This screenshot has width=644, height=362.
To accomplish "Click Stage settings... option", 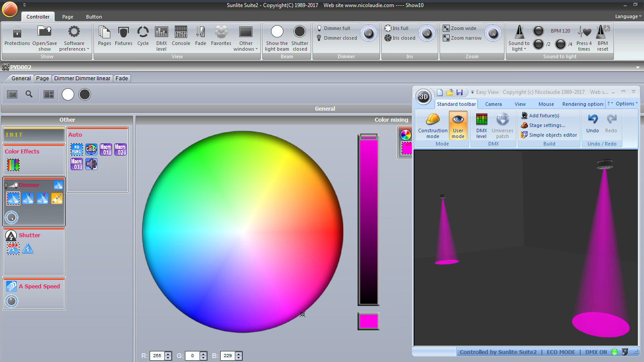I will click(547, 125).
